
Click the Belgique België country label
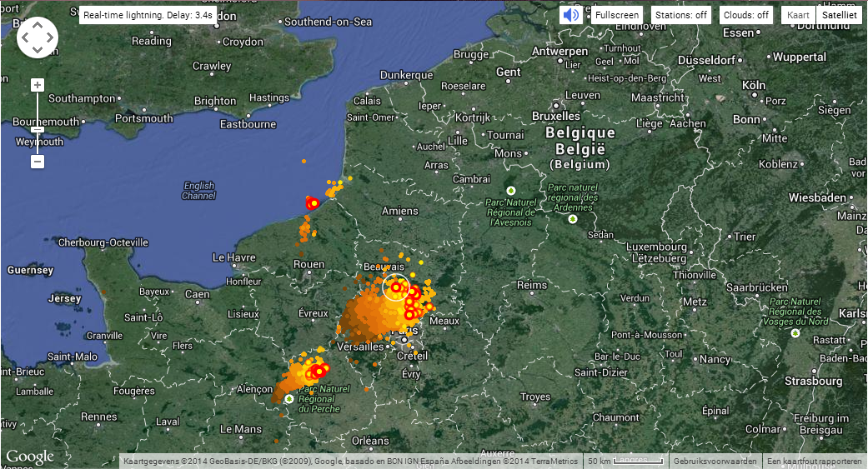580,147
